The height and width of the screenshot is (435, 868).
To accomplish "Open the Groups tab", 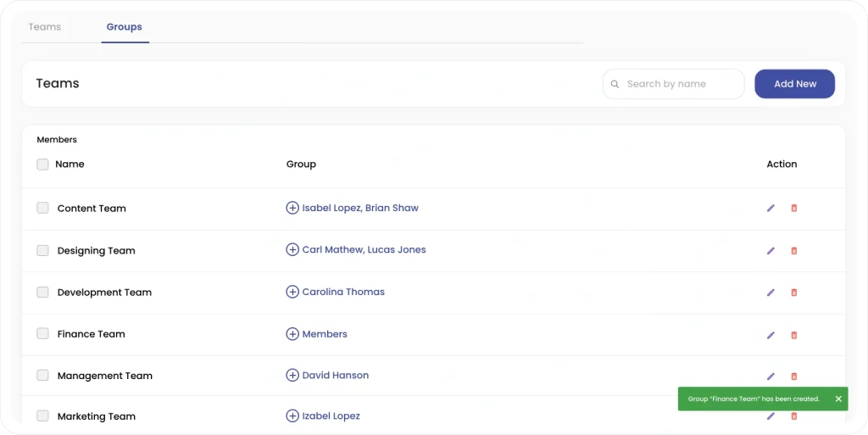I will 125,26.
